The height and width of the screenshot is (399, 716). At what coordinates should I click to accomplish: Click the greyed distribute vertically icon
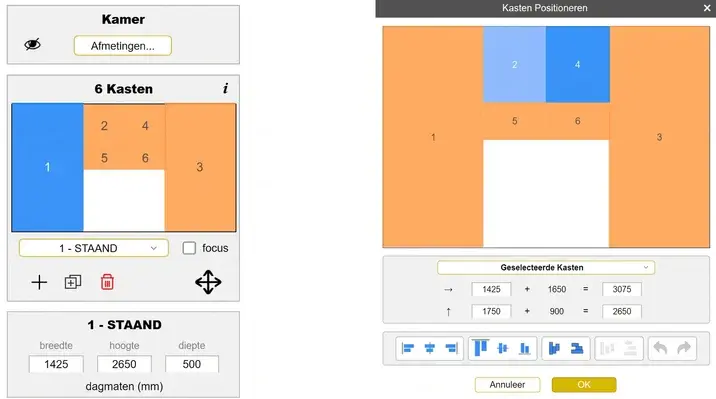click(630, 349)
